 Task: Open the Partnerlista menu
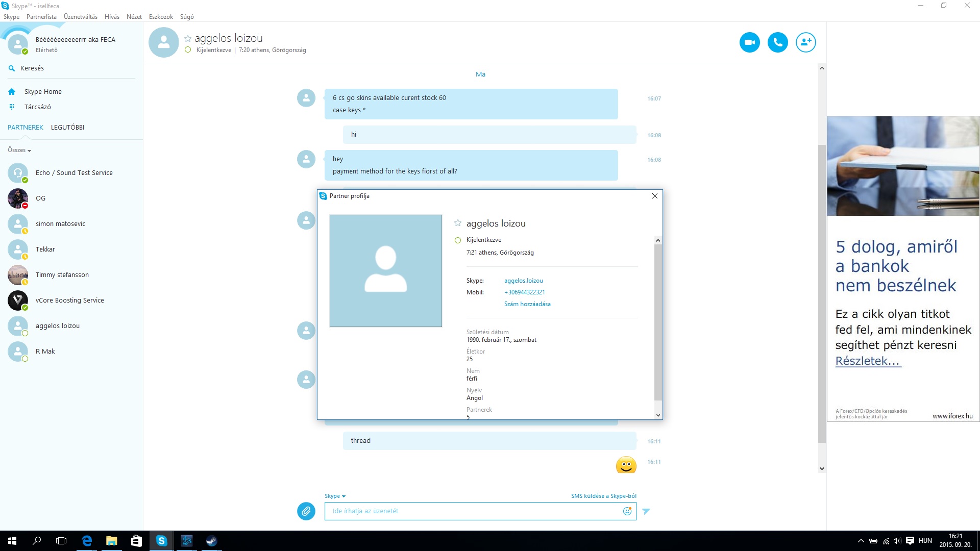tap(41, 17)
